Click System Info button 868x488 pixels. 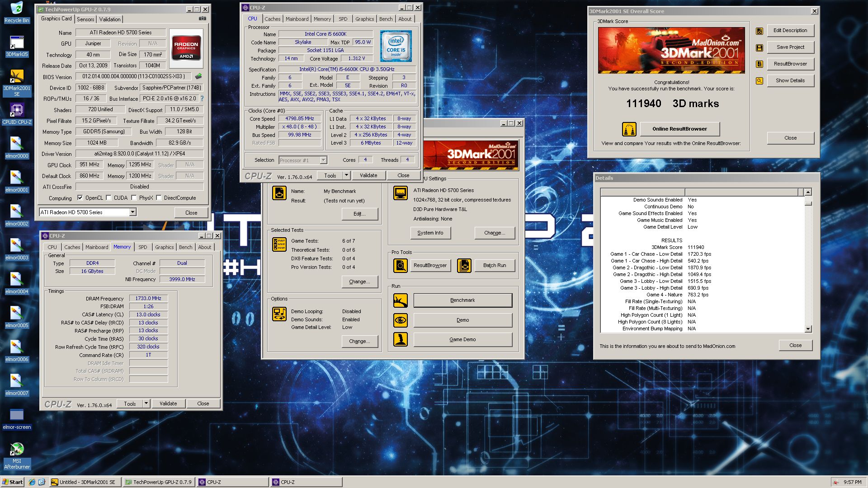click(430, 233)
